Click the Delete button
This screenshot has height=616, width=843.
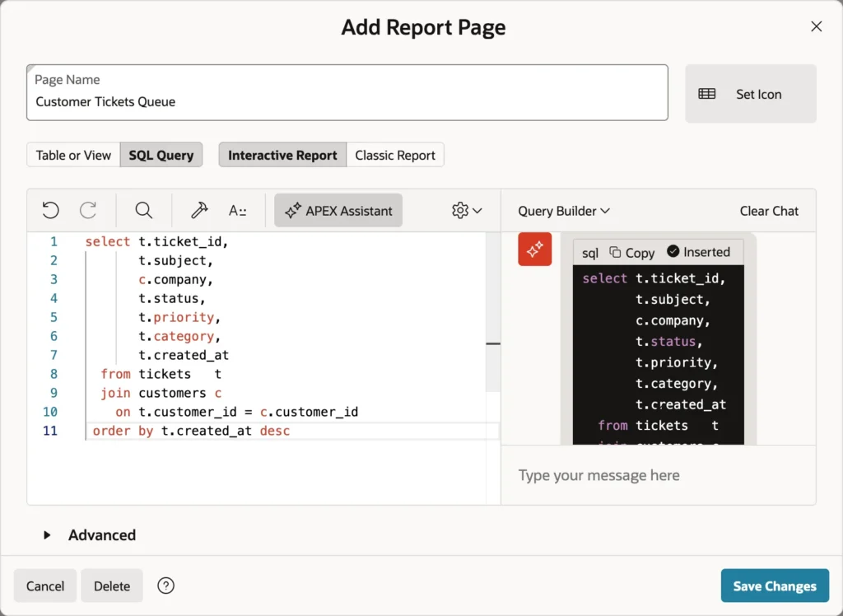(x=112, y=586)
